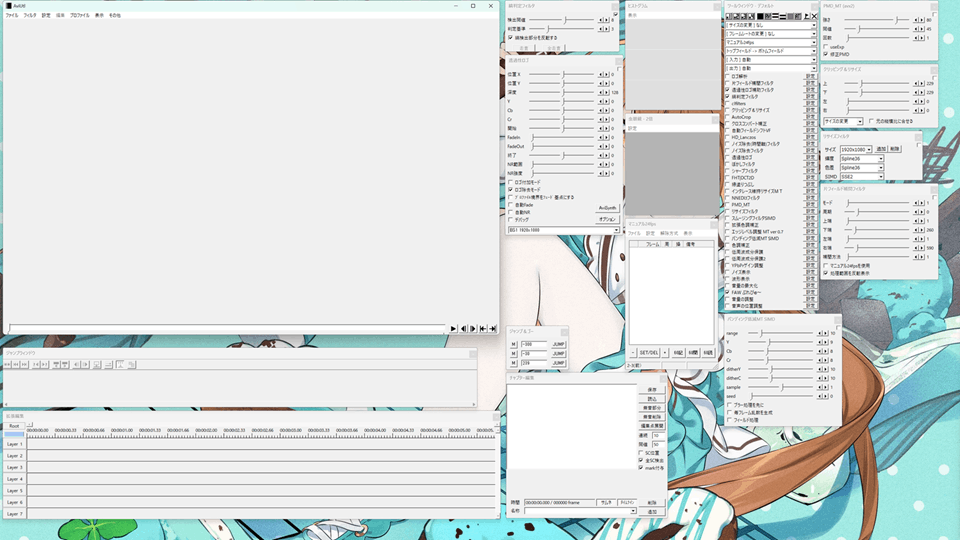Enable the ロゴ解析 filter checkbox
The height and width of the screenshot is (540, 960).
pos(728,77)
